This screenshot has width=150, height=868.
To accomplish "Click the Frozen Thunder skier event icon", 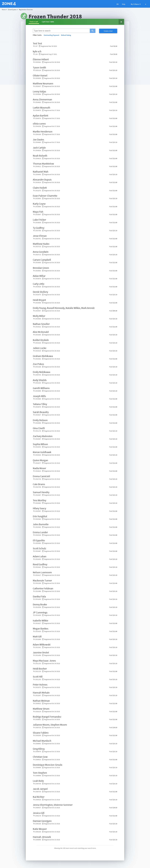I will click(24, 16).
